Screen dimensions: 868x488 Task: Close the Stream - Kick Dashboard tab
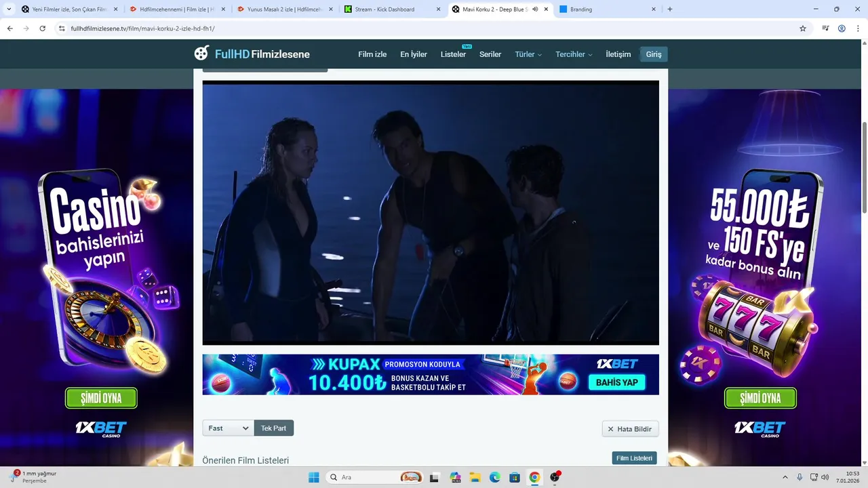[438, 9]
